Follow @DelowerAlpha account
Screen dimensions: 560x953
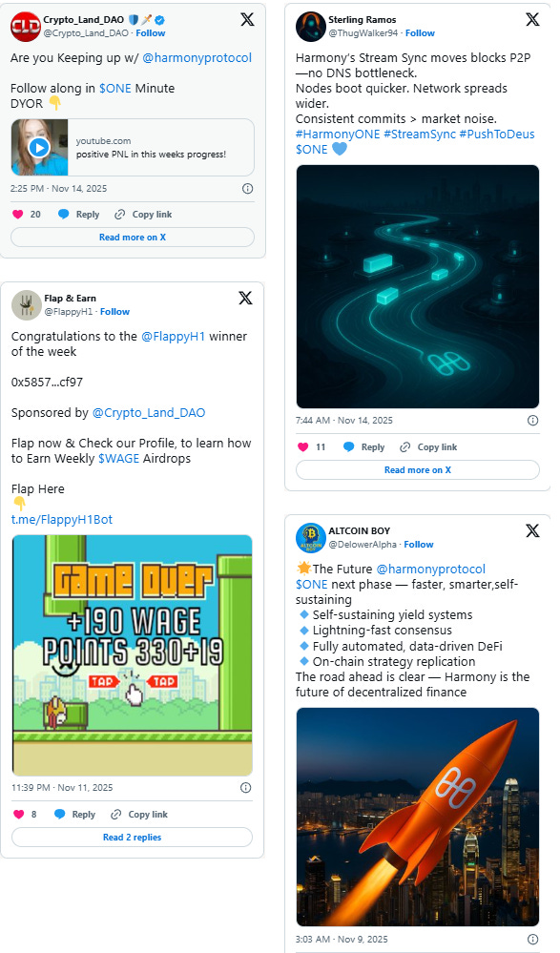tap(419, 544)
